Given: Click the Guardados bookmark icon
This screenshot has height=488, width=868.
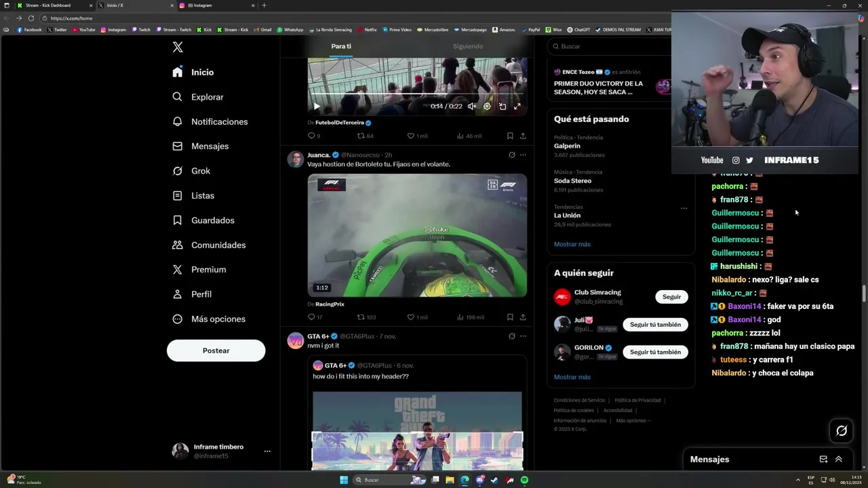Looking at the screenshot, I should [x=177, y=220].
